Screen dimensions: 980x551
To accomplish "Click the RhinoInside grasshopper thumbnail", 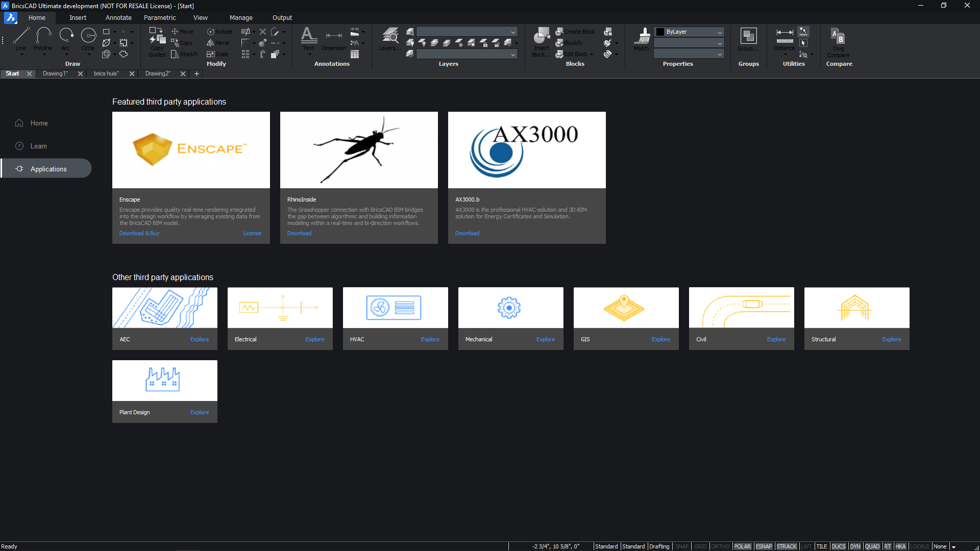I will pyautogui.click(x=359, y=150).
